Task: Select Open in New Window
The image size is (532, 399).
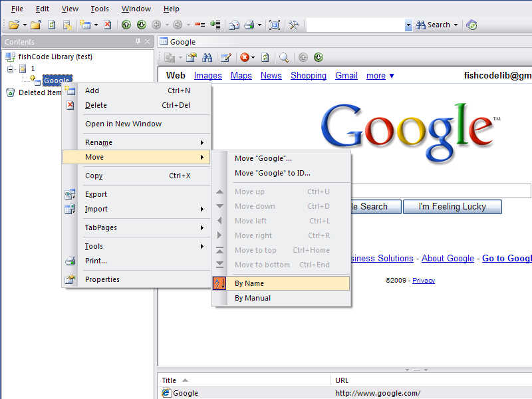Action: pyautogui.click(x=137, y=124)
